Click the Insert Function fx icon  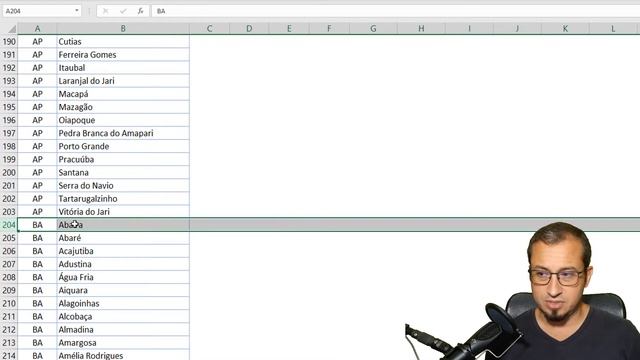[x=140, y=11]
